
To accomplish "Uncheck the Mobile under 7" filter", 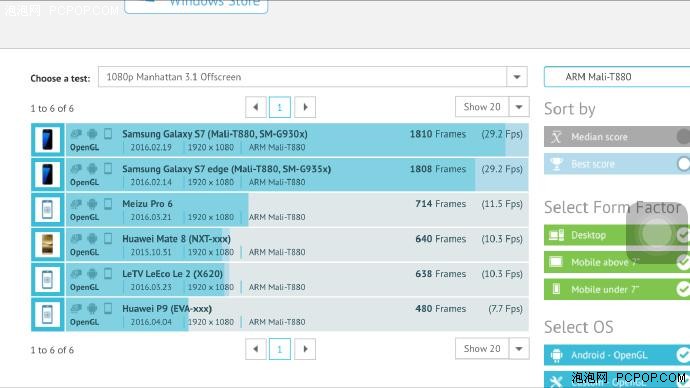I will [x=683, y=289].
